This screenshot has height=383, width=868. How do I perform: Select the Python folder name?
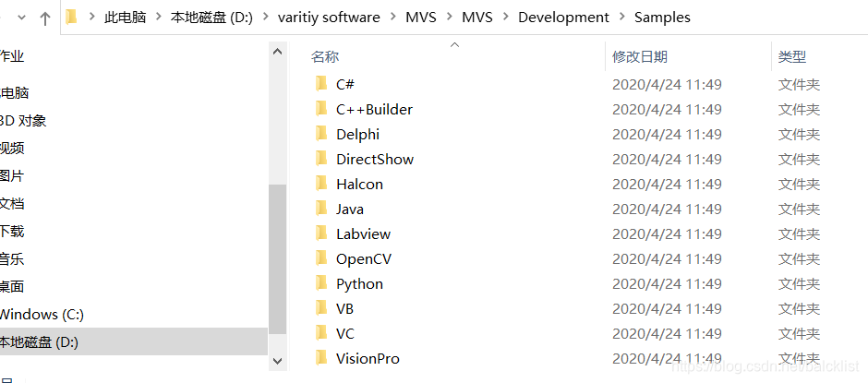coord(359,283)
